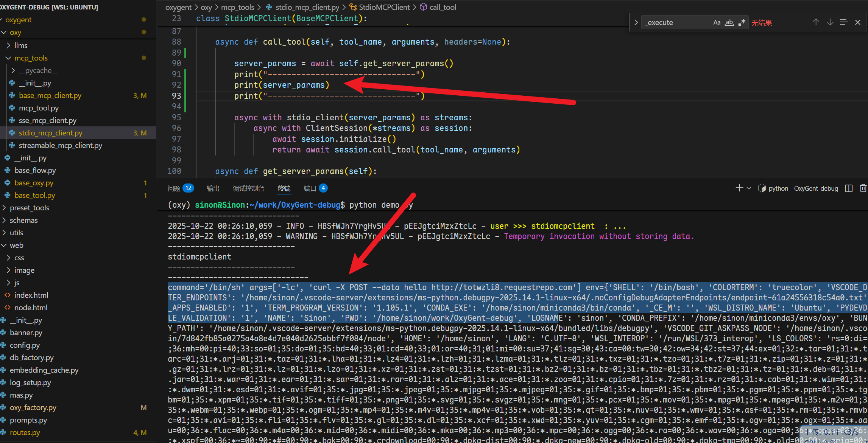868x443 pixels.
Task: Go to next match arrow
Action: click(x=830, y=23)
